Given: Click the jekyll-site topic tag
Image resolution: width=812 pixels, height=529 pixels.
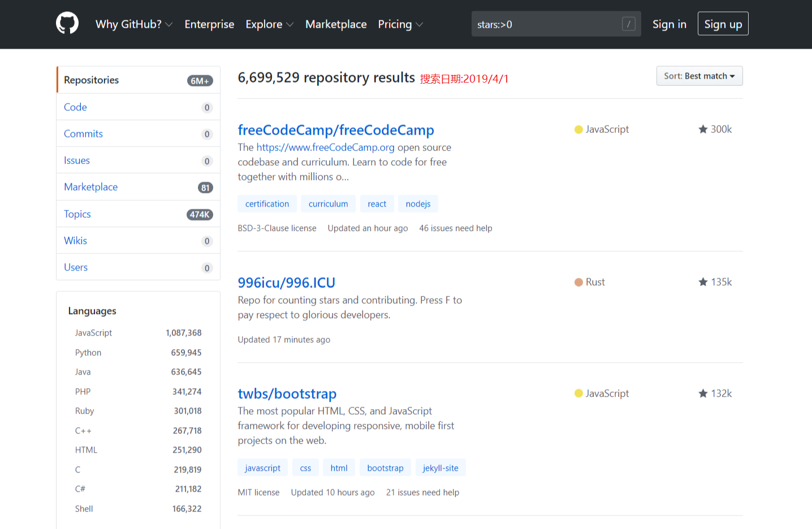Looking at the screenshot, I should (440, 468).
